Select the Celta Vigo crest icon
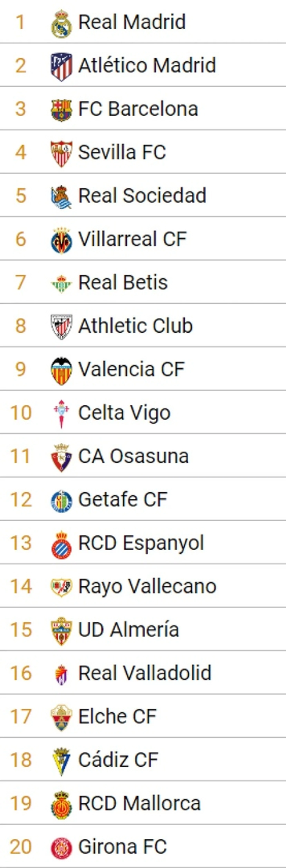Viewport: 286px width, 868px height. coord(61,414)
